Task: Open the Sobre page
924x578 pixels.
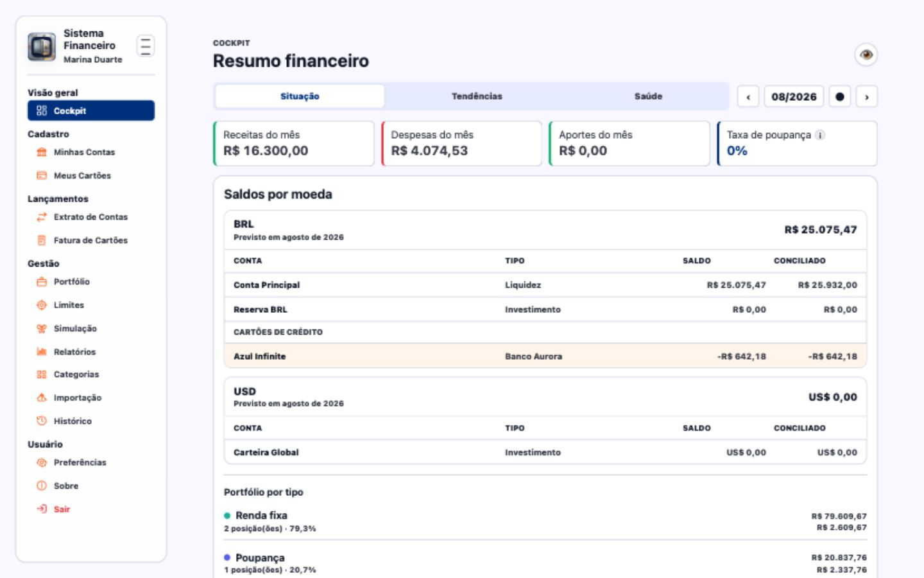Action: click(91, 486)
